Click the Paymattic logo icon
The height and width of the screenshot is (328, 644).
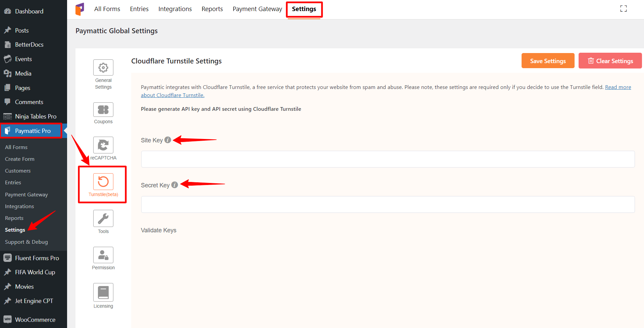80,9
